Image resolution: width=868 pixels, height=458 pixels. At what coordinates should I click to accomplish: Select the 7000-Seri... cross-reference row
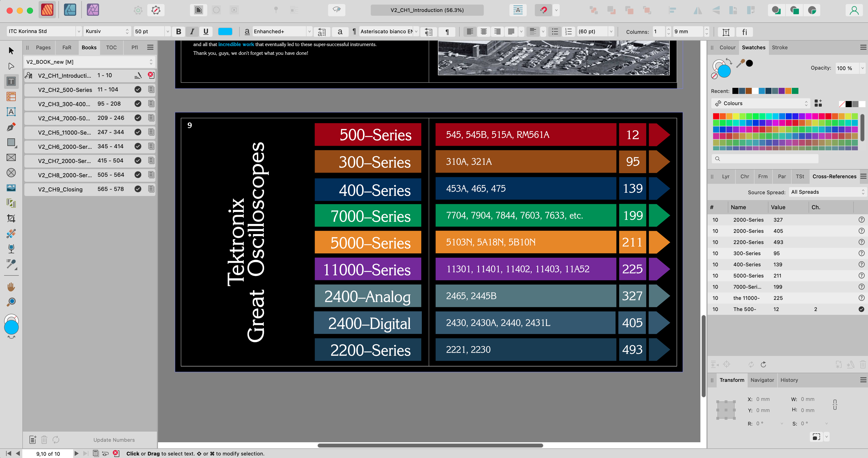[x=787, y=287]
